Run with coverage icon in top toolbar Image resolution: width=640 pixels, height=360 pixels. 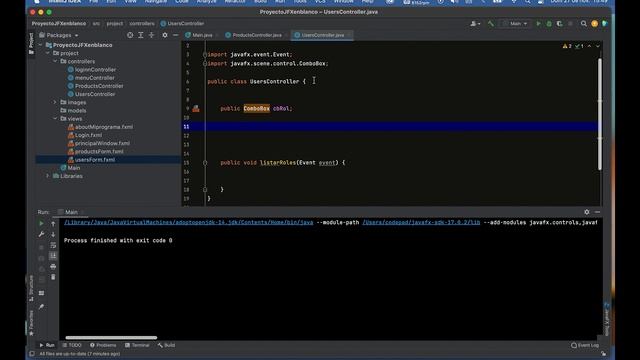click(560, 24)
